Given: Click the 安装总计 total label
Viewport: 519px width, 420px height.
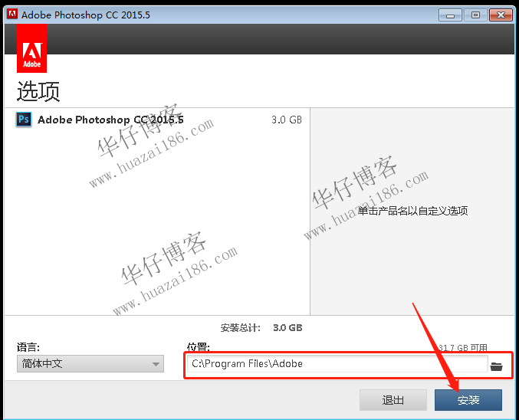Looking at the screenshot, I should click(240, 328).
